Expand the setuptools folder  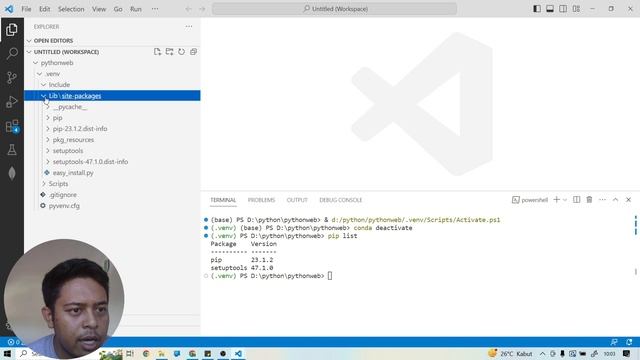tap(112, 151)
